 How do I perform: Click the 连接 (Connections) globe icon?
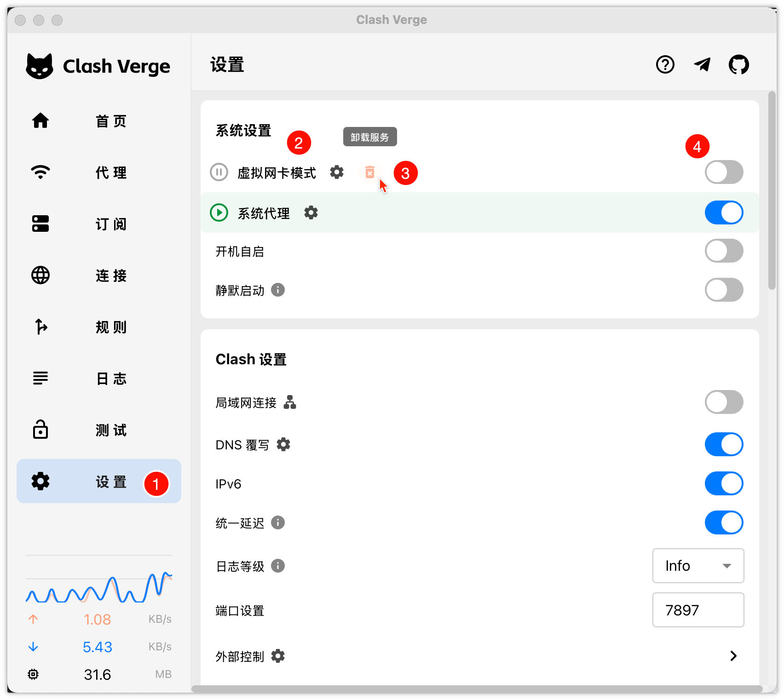point(40,275)
